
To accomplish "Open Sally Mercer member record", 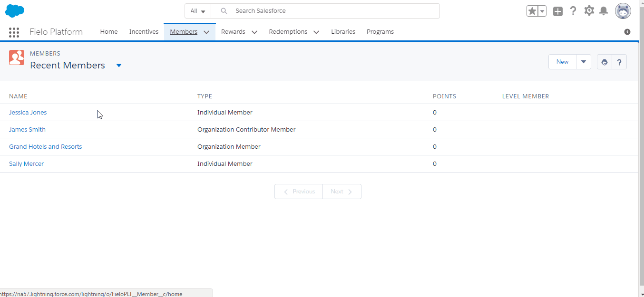I will point(26,164).
